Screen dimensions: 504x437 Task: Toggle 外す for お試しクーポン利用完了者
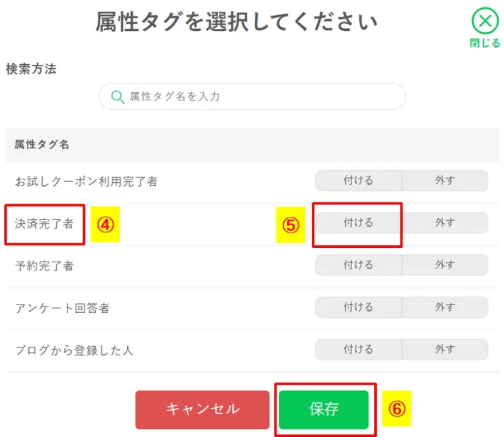point(445,180)
